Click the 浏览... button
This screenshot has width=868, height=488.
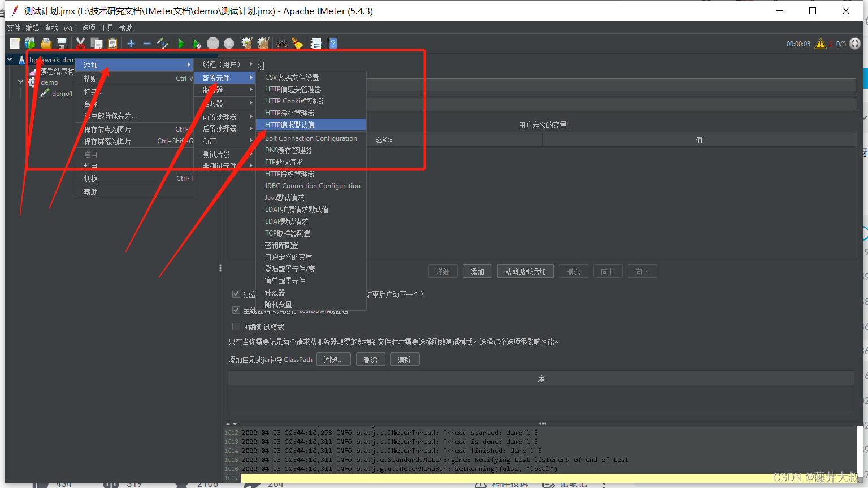333,360
